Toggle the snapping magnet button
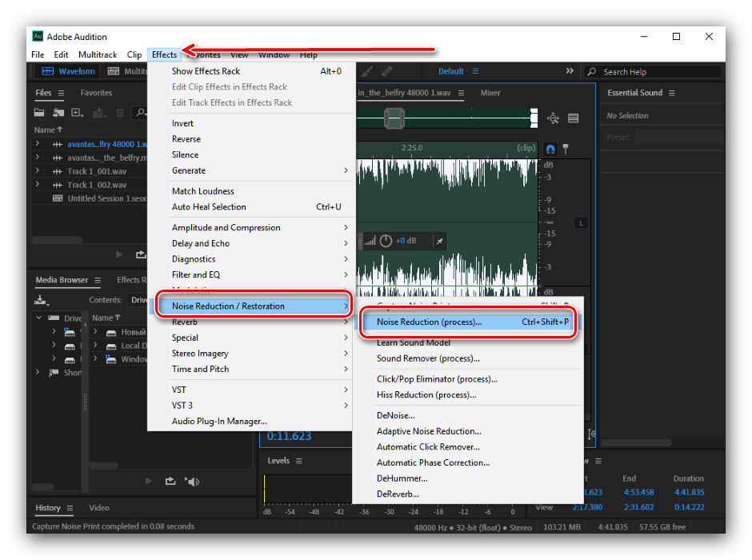752x560 pixels. (550, 149)
